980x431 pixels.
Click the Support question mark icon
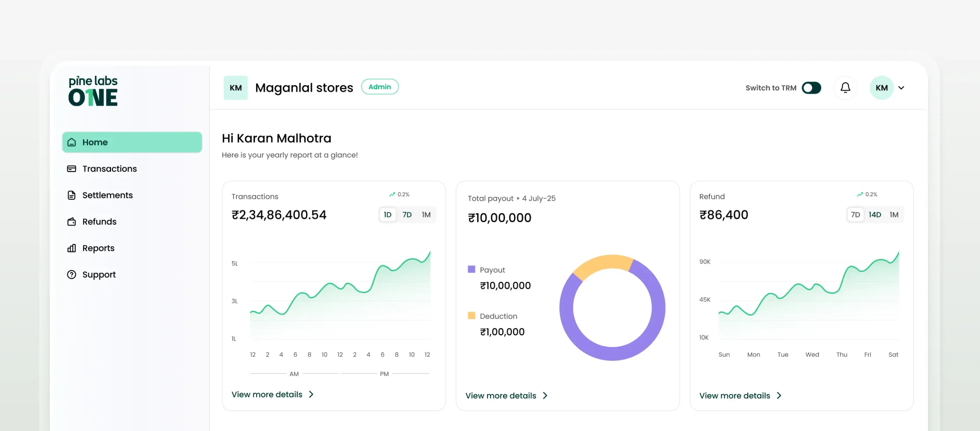pyautogui.click(x=72, y=274)
